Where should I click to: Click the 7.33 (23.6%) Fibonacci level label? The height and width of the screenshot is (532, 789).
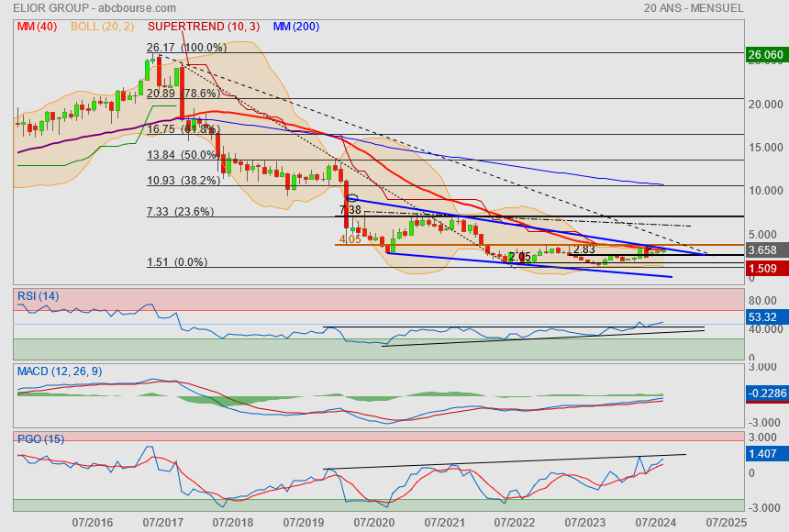click(181, 212)
